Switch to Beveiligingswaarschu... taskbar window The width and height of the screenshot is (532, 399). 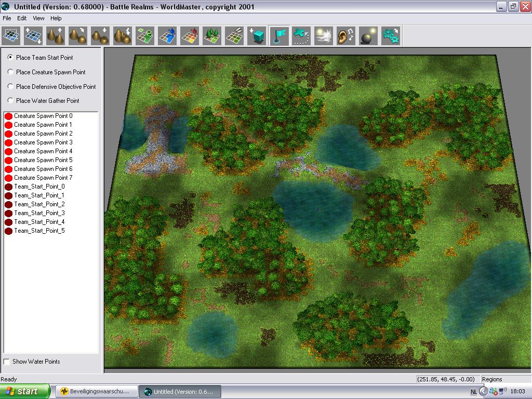tap(97, 391)
